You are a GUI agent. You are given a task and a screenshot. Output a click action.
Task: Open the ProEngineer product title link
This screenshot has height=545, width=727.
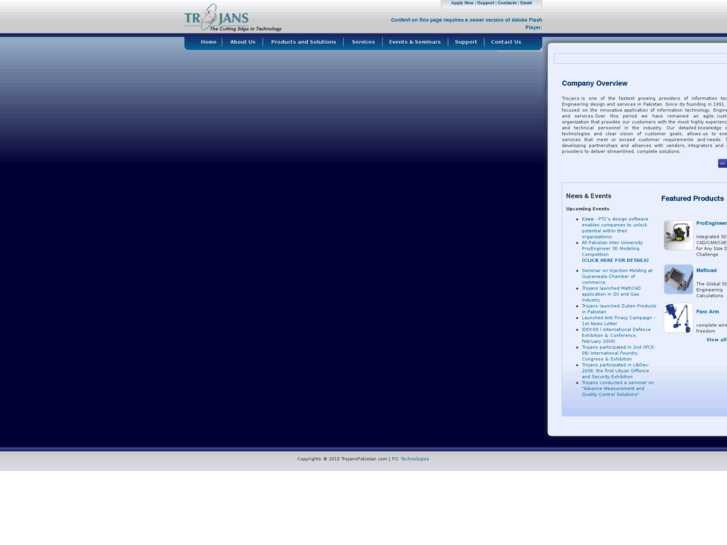coord(711,223)
